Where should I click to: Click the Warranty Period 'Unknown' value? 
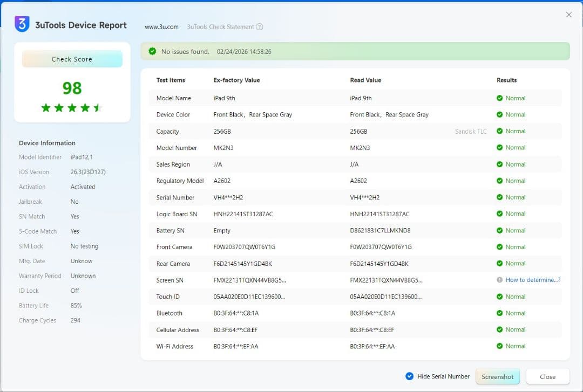click(x=83, y=276)
